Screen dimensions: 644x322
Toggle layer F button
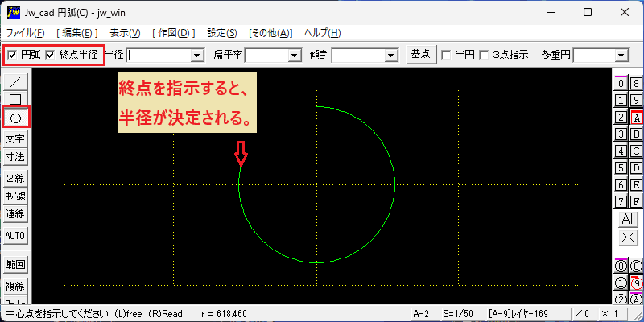tap(636, 202)
